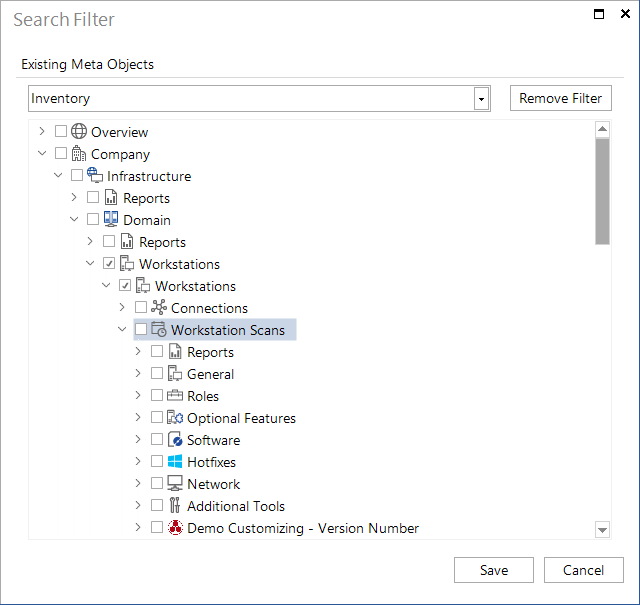Select Demo Customizing - Version Number label
Screen dimensions: 640x605
303,528
